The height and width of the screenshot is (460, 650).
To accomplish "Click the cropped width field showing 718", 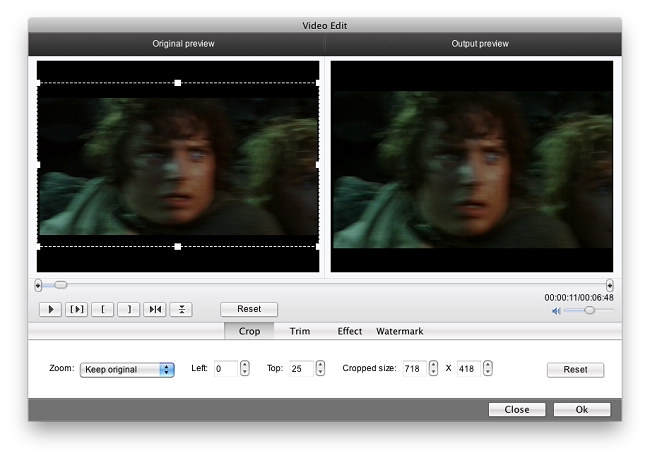I will (415, 368).
